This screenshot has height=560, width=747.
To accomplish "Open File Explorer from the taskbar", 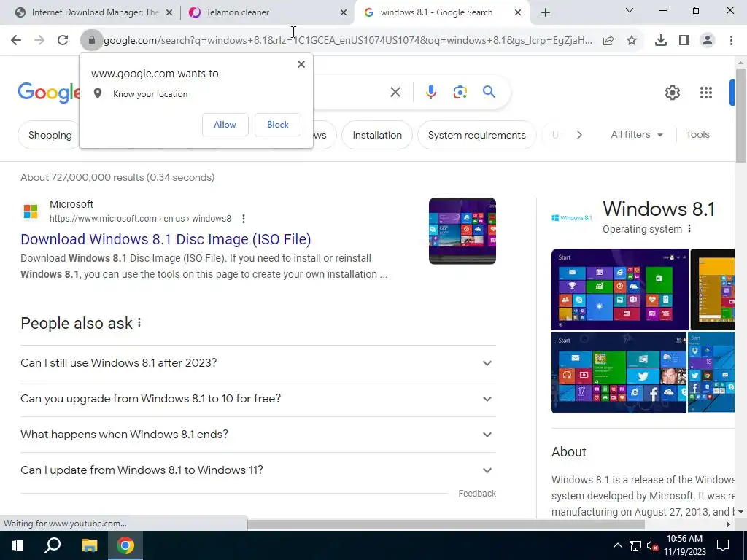I will click(x=89, y=545).
